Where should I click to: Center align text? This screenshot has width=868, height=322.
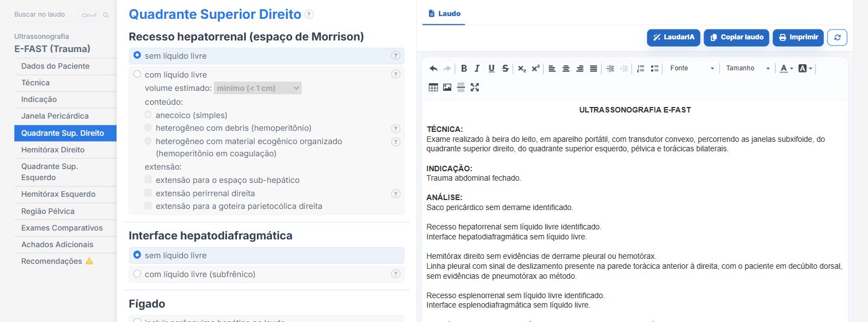(x=566, y=68)
